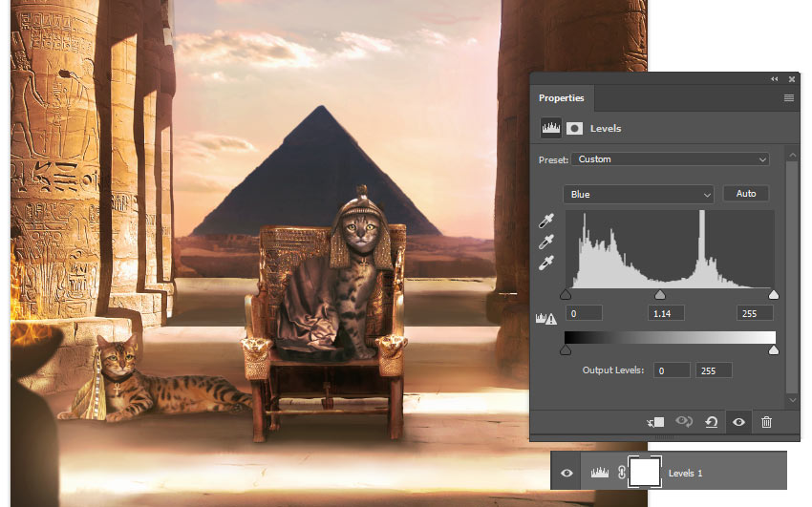Click the Levels adjustment histogram icon
The width and height of the screenshot is (812, 507).
(550, 128)
